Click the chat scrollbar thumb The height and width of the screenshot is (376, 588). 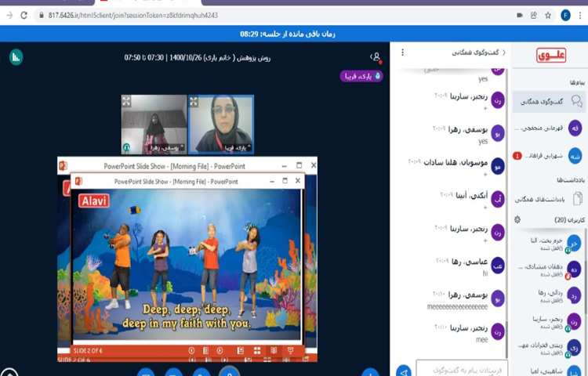(506, 339)
